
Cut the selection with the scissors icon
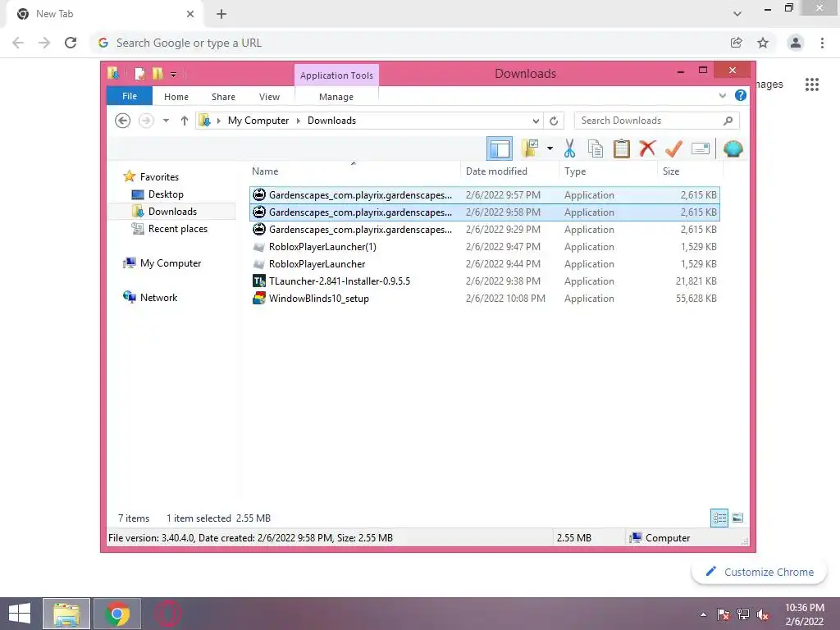(x=569, y=148)
